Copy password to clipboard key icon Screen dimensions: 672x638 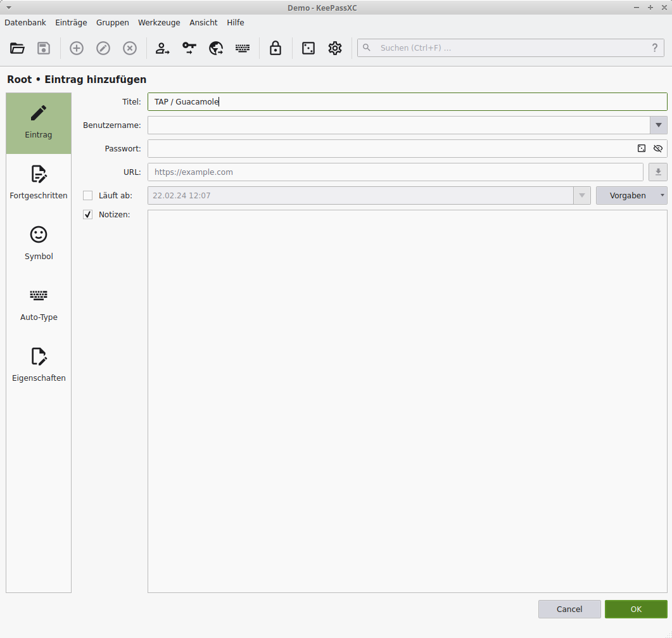click(x=189, y=48)
